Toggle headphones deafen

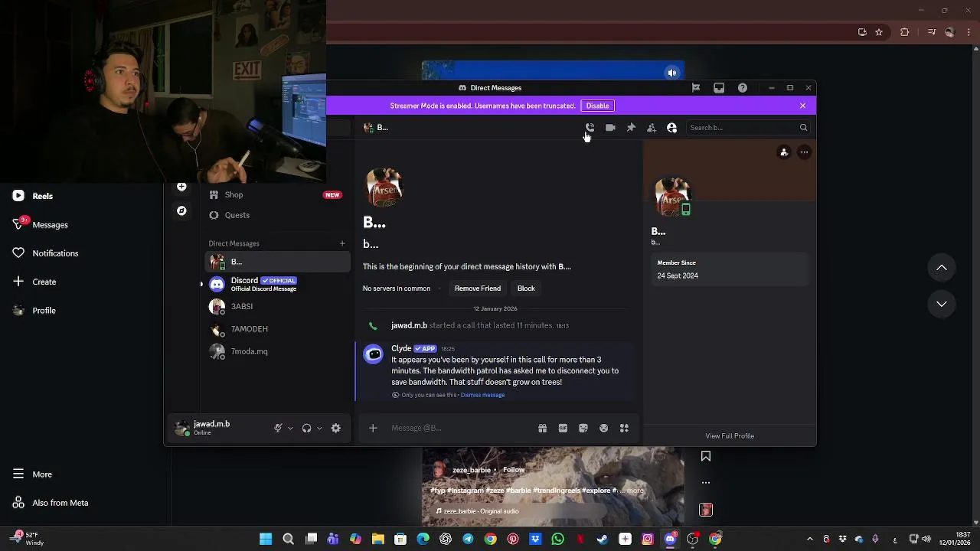pyautogui.click(x=306, y=429)
